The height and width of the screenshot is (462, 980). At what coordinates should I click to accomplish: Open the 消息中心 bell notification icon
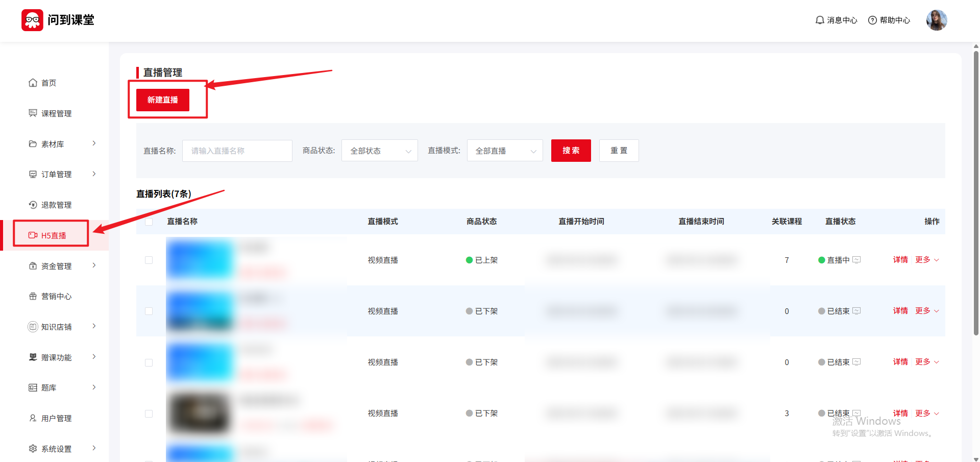pyautogui.click(x=820, y=20)
